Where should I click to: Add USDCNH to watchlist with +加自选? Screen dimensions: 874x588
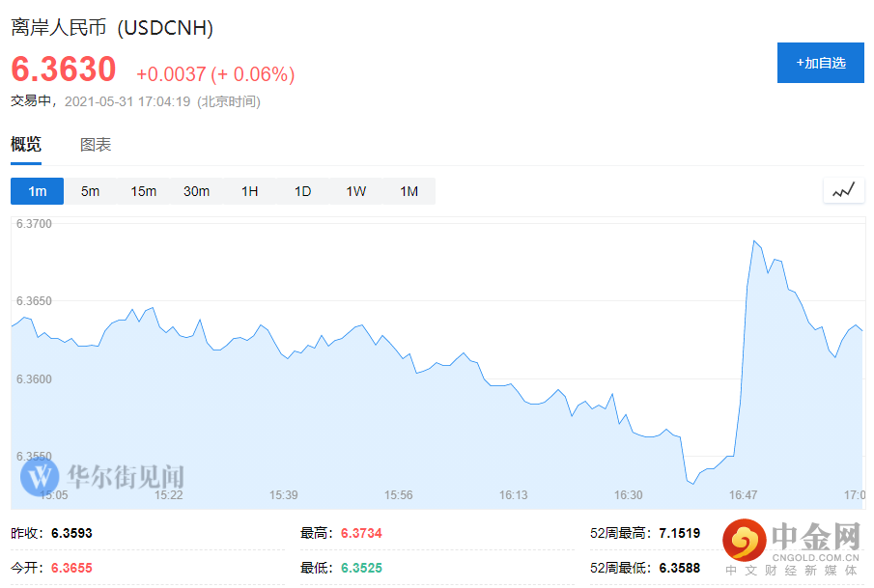coord(821,63)
